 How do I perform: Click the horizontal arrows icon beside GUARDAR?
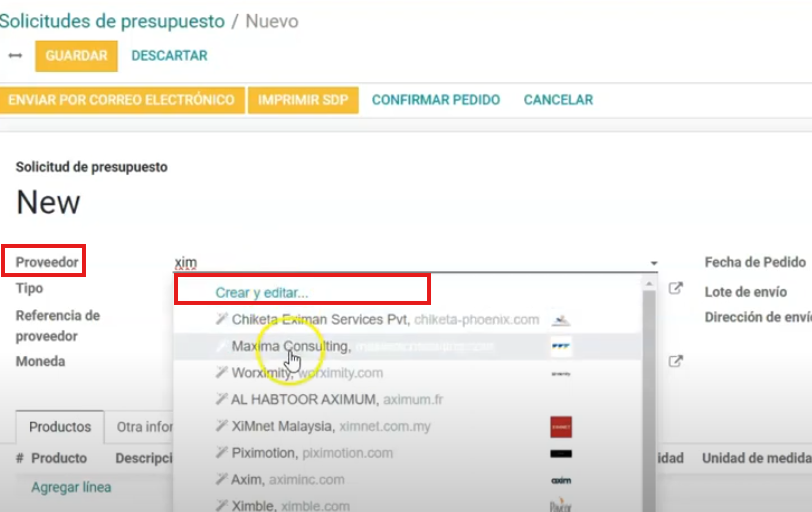pyautogui.click(x=15, y=55)
